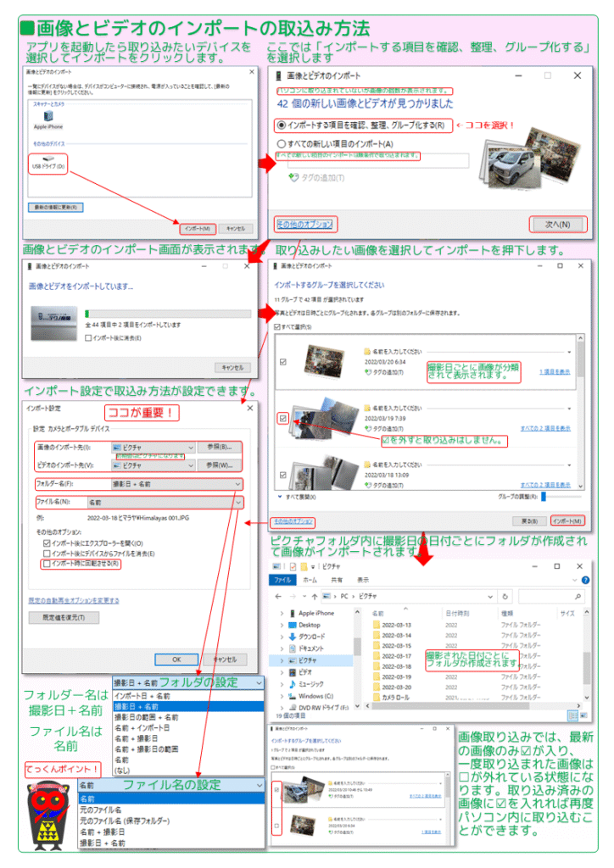Open the ダウンロード folder in navigation pane
Image resolution: width=614 pixels, height=868 pixels.
(311, 636)
